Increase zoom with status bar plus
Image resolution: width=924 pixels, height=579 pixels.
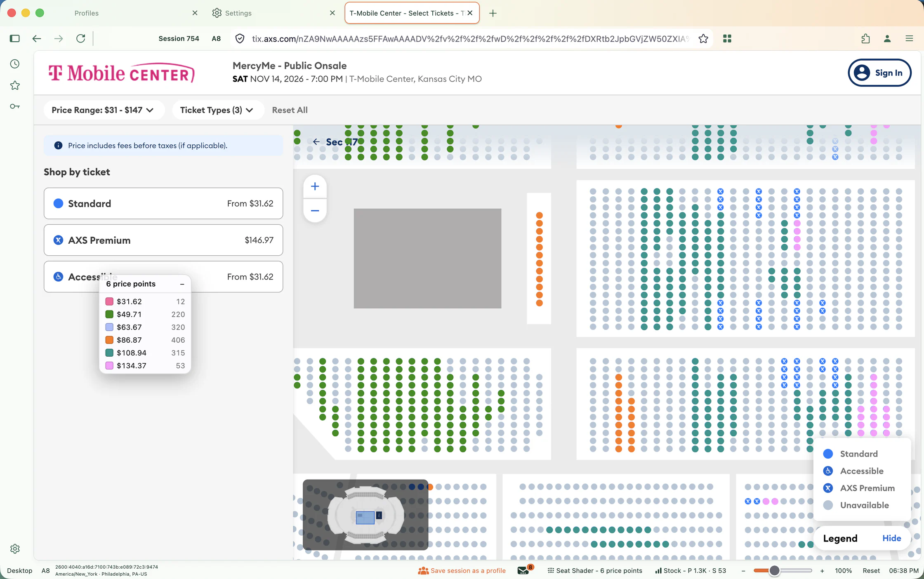(822, 571)
